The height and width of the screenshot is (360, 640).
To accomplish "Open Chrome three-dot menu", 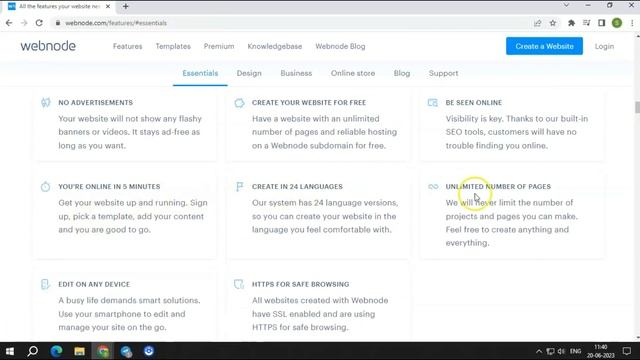I will (x=632, y=23).
